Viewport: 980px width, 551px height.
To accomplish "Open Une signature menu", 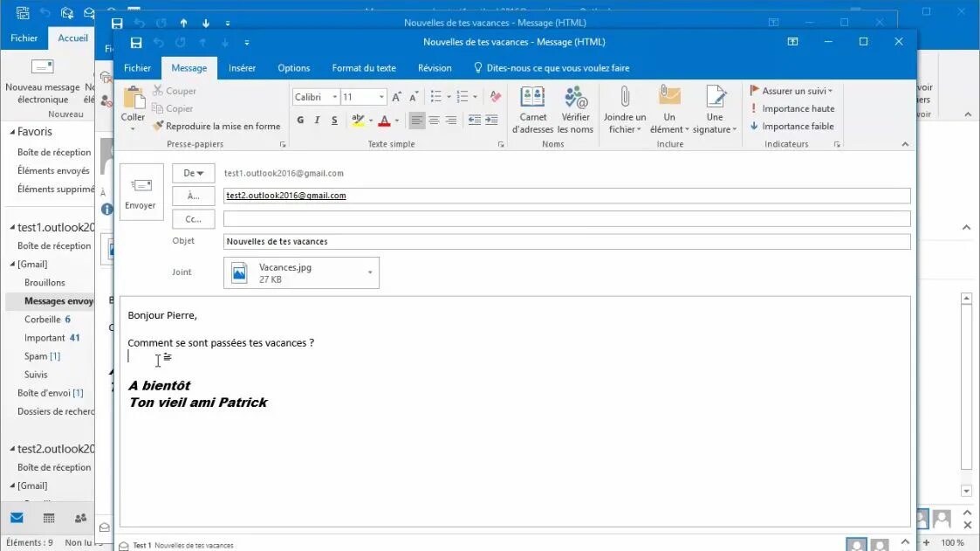I will (715, 110).
